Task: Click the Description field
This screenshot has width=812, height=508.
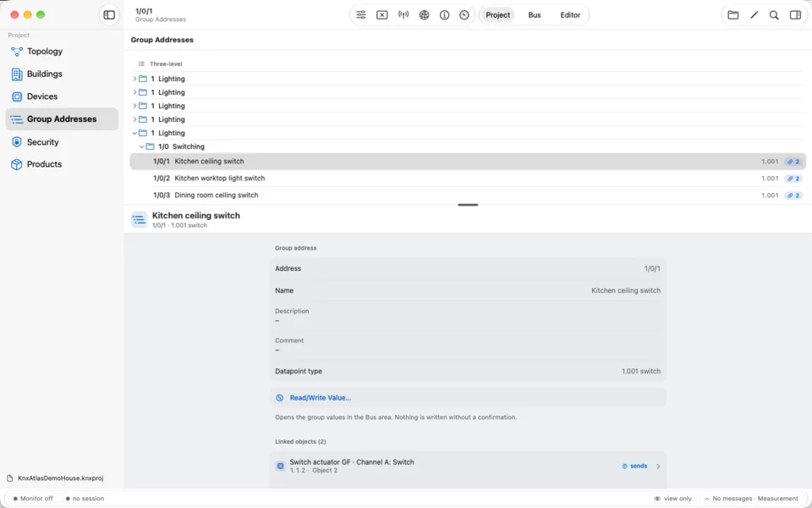Action: coord(468,316)
